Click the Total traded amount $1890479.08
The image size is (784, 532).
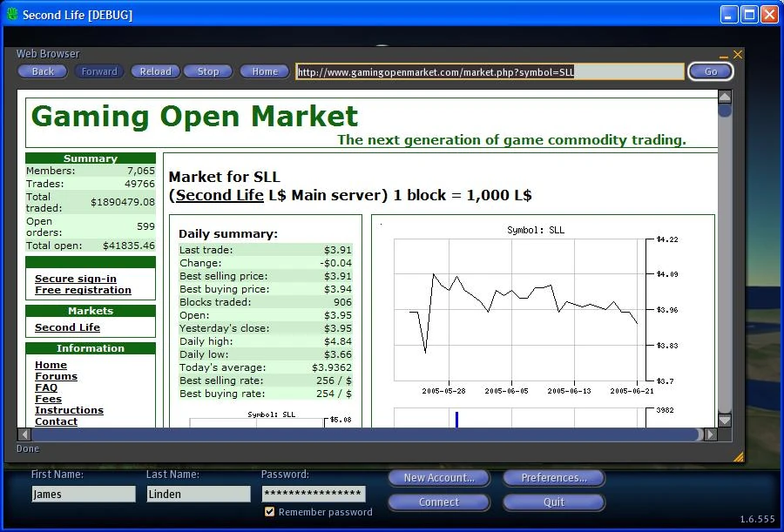click(123, 202)
